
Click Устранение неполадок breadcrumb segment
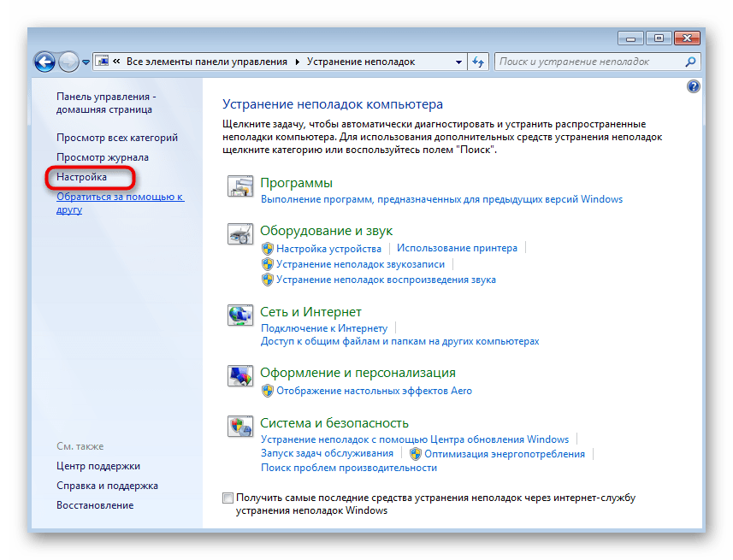[361, 62]
